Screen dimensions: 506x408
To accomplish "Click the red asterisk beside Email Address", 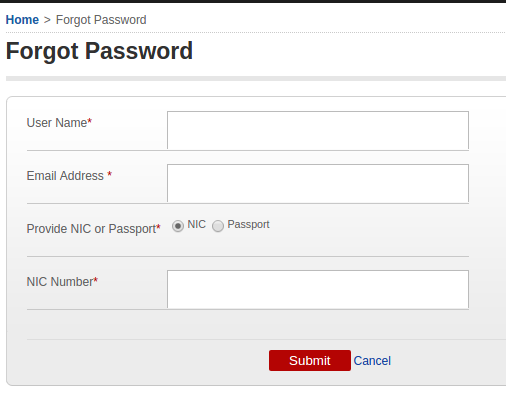I will [109, 174].
